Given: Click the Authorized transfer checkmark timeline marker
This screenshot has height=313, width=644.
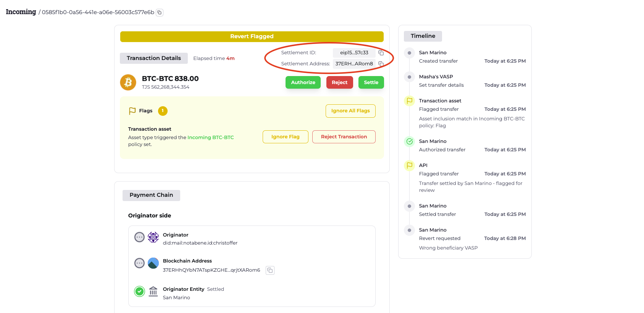Looking at the screenshot, I should (410, 141).
